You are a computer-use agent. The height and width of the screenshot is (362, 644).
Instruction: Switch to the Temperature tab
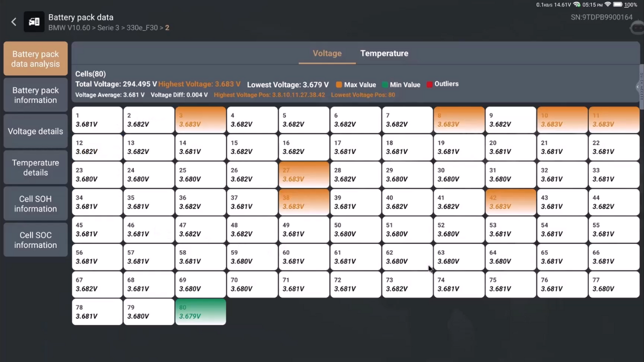(x=384, y=53)
